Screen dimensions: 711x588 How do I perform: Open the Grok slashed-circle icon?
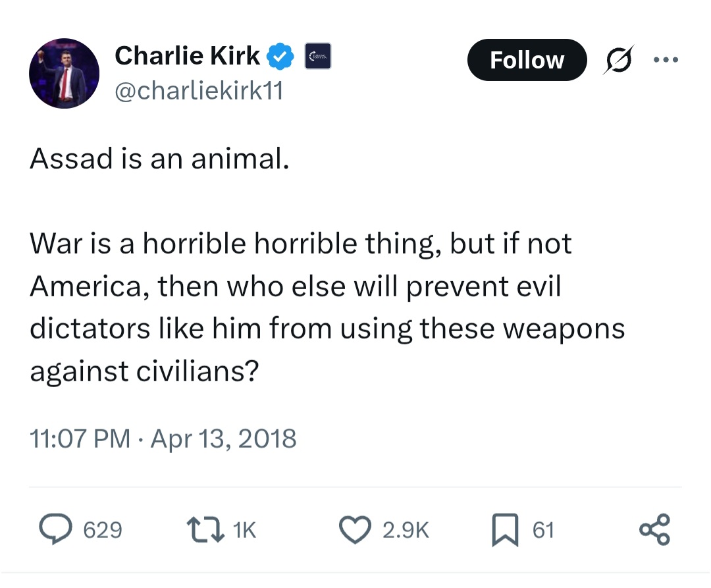pos(618,60)
